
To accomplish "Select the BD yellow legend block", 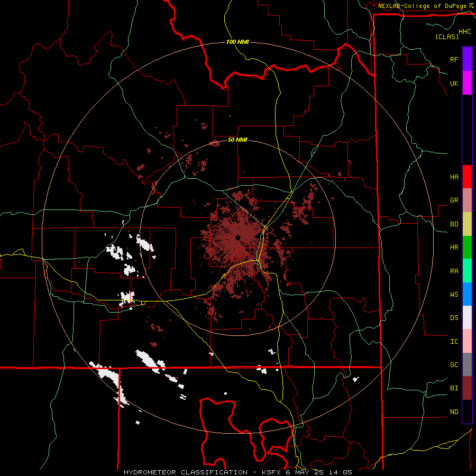I will [x=467, y=224].
